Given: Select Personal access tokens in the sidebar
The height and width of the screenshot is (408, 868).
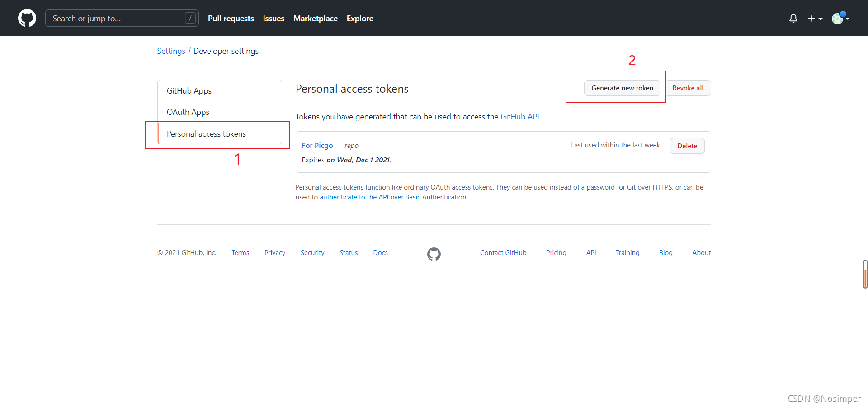Looking at the screenshot, I should (x=220, y=134).
